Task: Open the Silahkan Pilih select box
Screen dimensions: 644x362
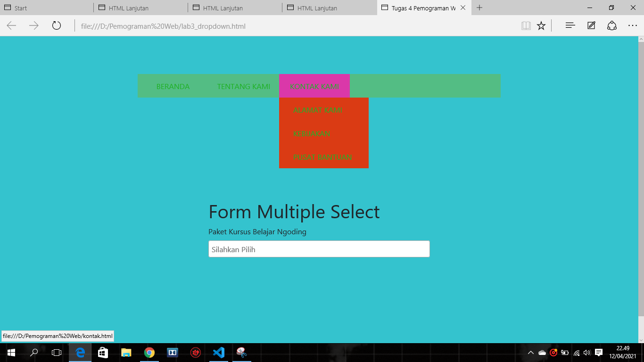Action: coord(319,249)
